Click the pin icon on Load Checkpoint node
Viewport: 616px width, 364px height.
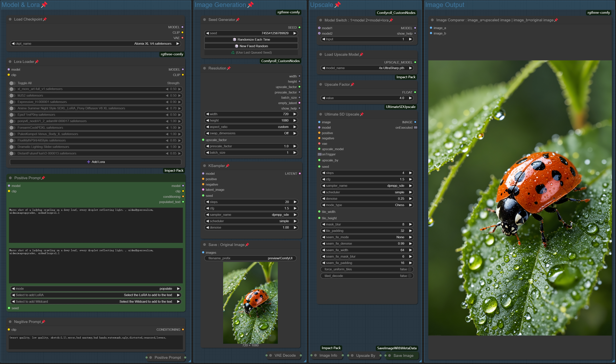[x=45, y=19]
